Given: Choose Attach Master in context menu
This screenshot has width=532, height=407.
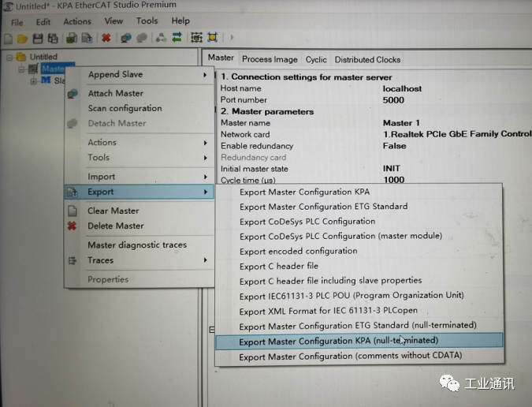Looking at the screenshot, I should pos(139,93).
